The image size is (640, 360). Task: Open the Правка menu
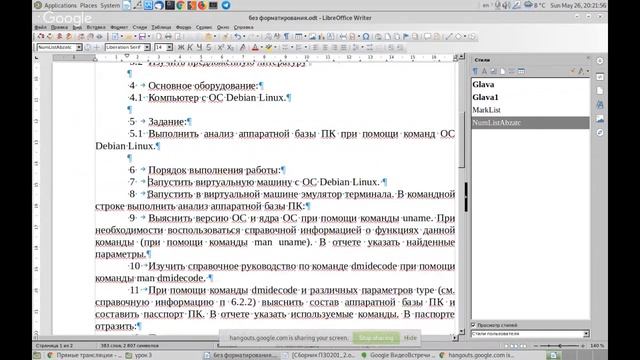point(59,27)
